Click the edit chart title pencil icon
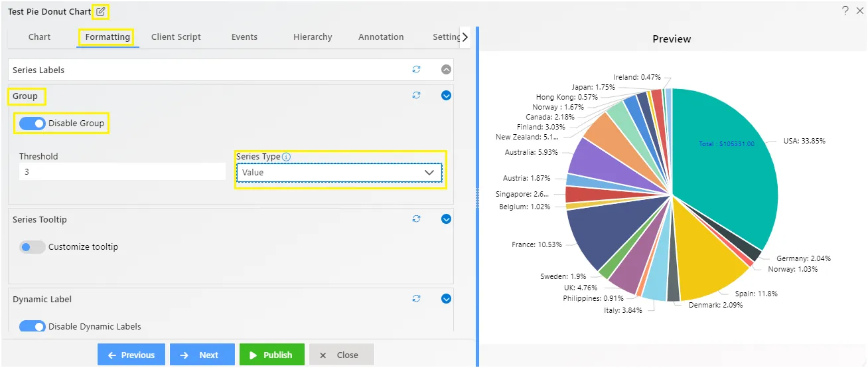The height and width of the screenshot is (368, 868). [100, 11]
